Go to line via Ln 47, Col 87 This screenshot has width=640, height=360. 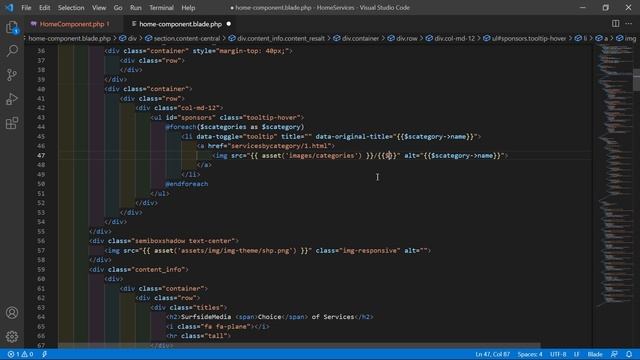[x=492, y=354]
